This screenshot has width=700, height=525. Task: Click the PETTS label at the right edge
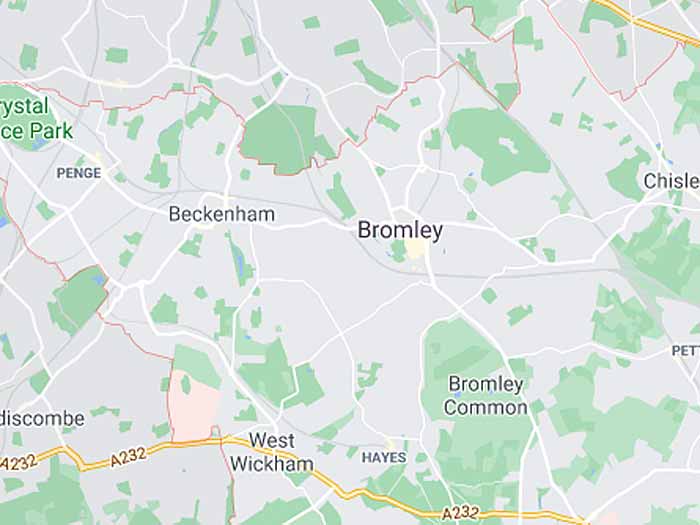[686, 350]
